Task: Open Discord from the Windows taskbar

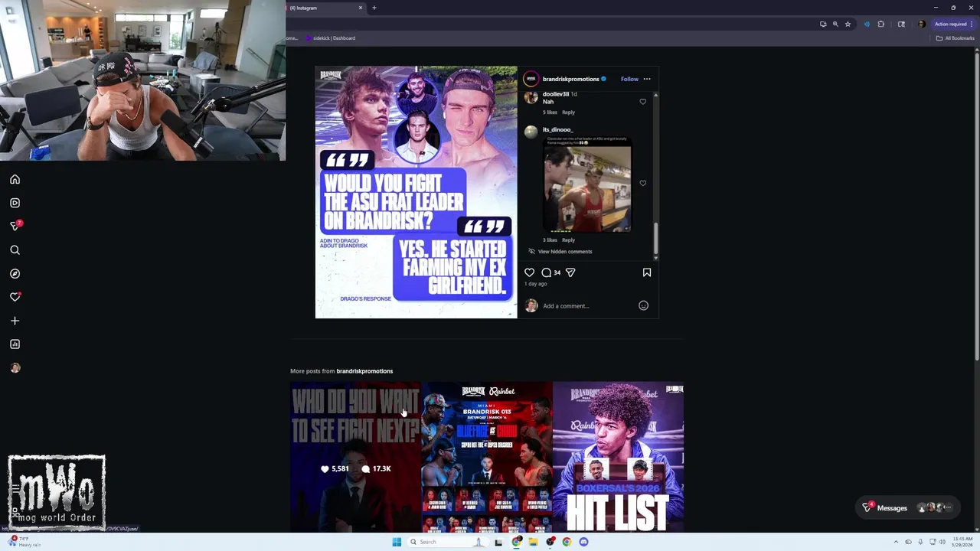Action: point(583,542)
